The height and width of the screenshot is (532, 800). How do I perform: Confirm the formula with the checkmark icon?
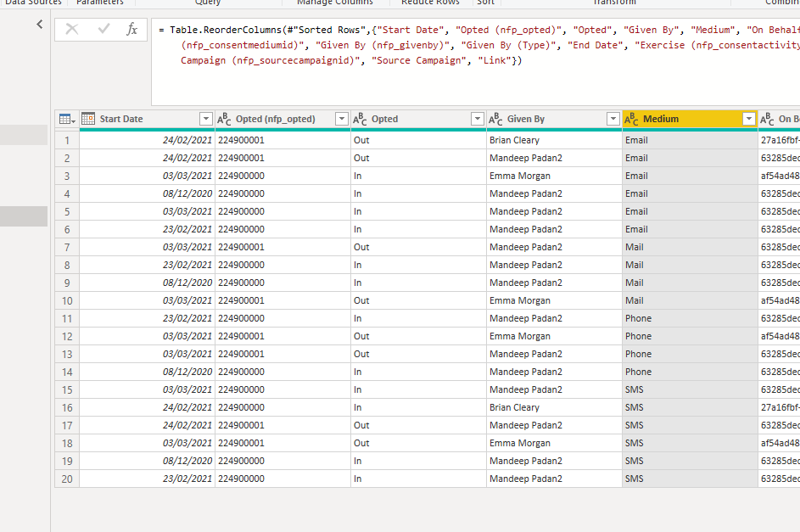coord(103,29)
